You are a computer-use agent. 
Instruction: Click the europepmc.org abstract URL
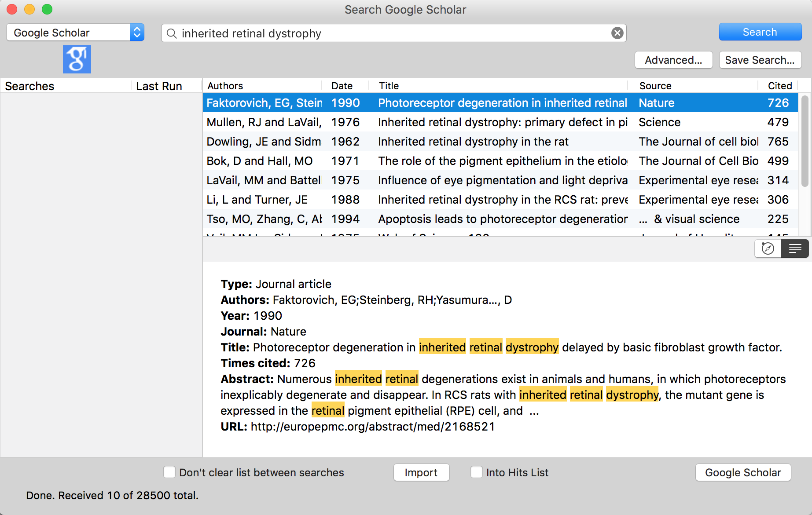coord(373,427)
